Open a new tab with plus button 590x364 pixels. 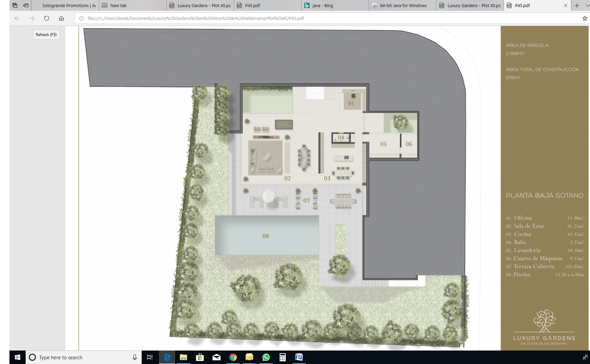(577, 5)
